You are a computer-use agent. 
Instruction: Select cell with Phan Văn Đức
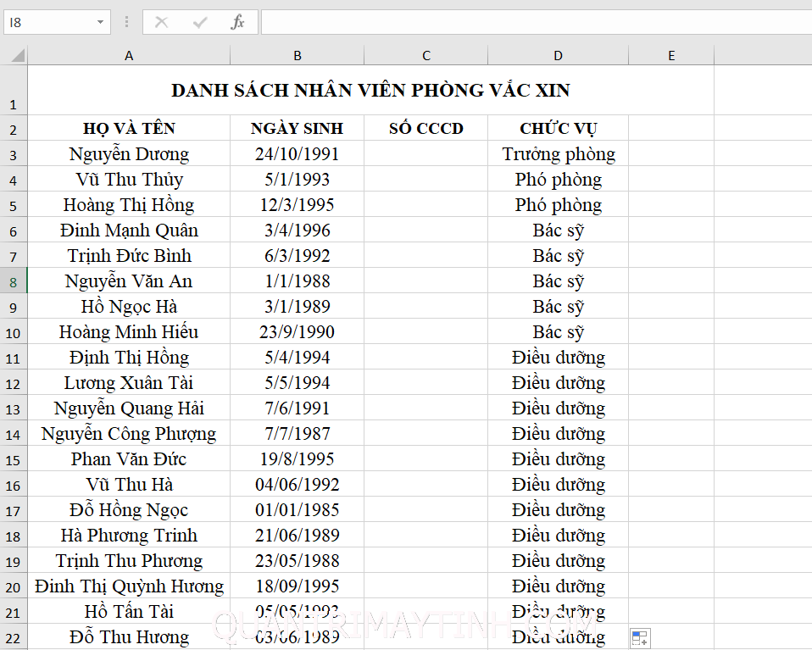[x=129, y=458]
